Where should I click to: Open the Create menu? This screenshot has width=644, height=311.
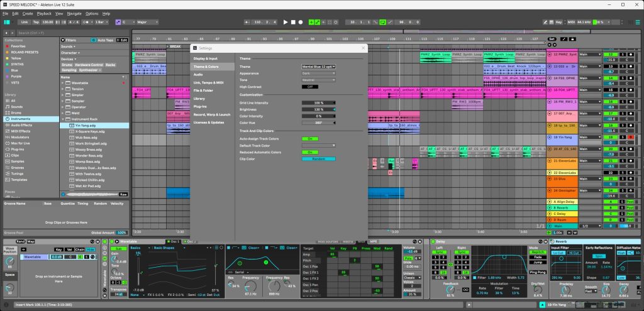click(26, 13)
